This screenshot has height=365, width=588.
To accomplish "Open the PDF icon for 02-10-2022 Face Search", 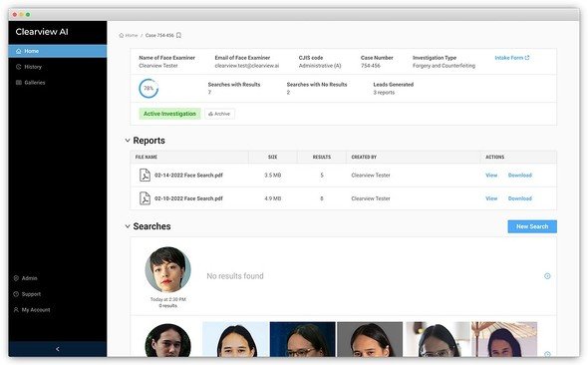I will (x=145, y=198).
